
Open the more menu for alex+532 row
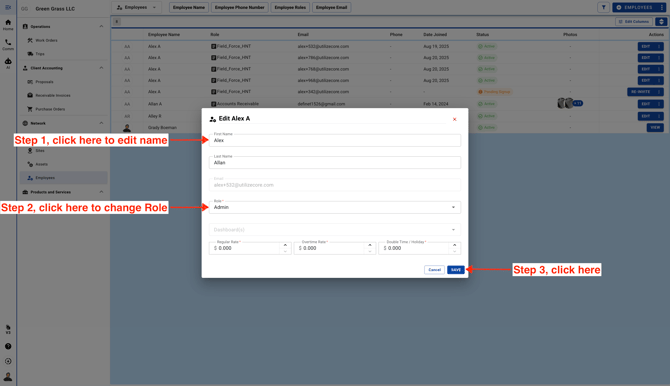click(x=659, y=46)
